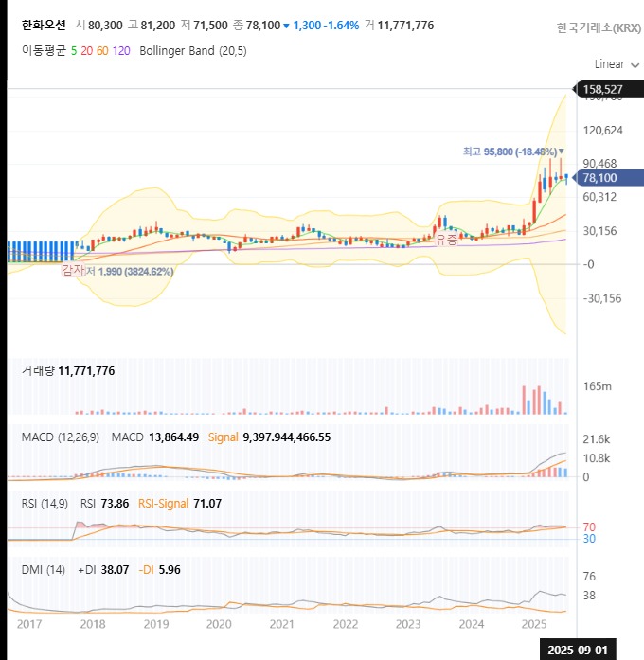Click the 한화오션 stock name
644x660 pixels.
click(44, 26)
